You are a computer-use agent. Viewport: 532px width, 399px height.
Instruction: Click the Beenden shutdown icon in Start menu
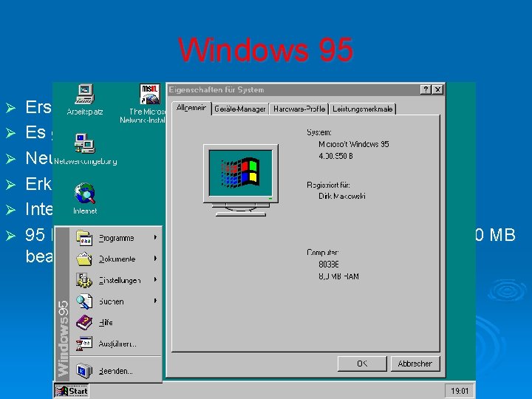[83, 371]
